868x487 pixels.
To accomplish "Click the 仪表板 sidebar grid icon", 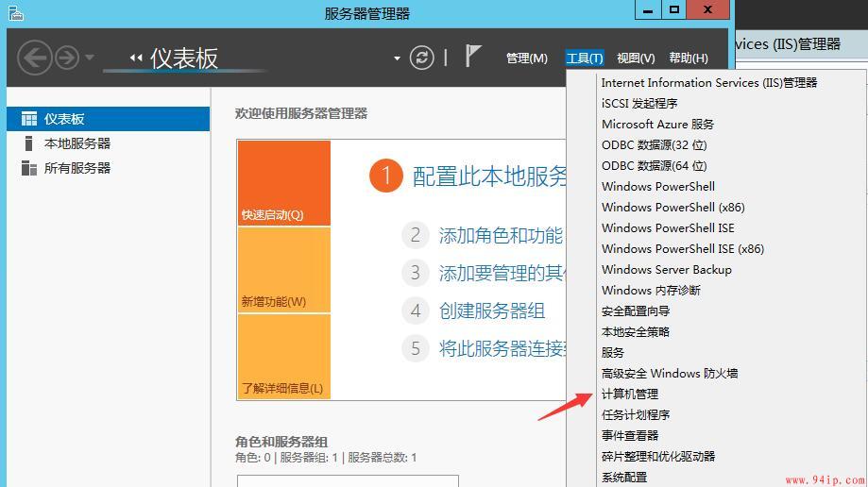I will click(x=28, y=119).
